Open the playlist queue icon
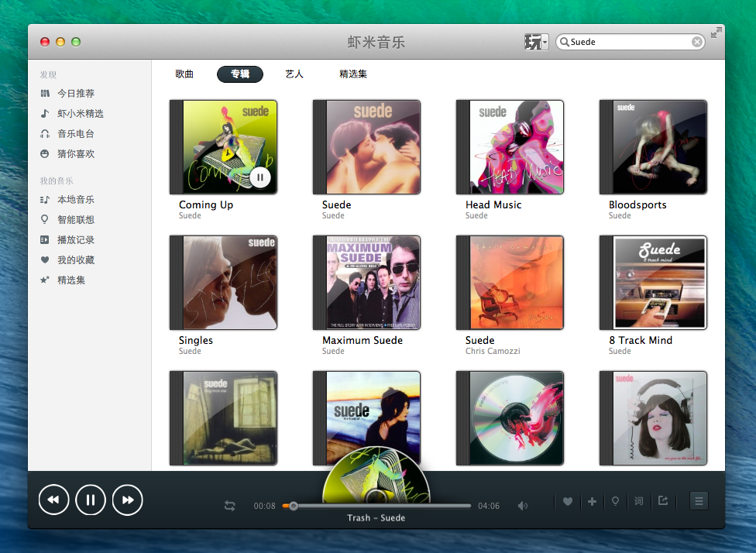 click(699, 501)
